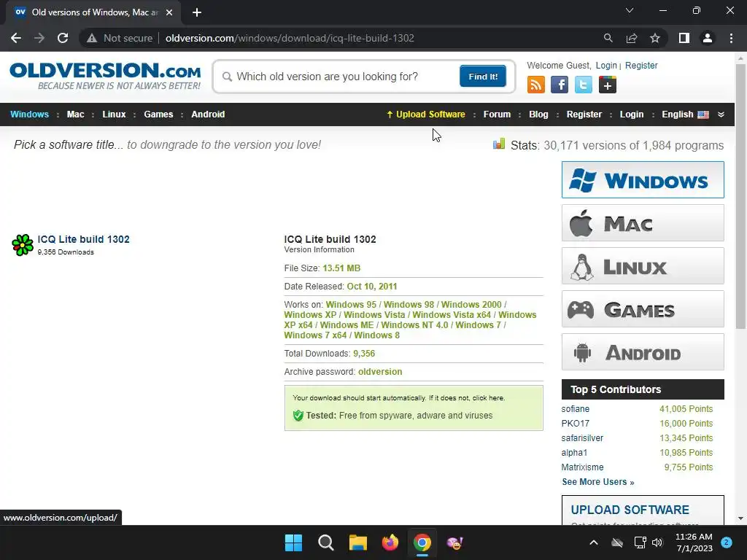Click Upload Software in nav bar
Screen dimensions: 747x560
426,114
